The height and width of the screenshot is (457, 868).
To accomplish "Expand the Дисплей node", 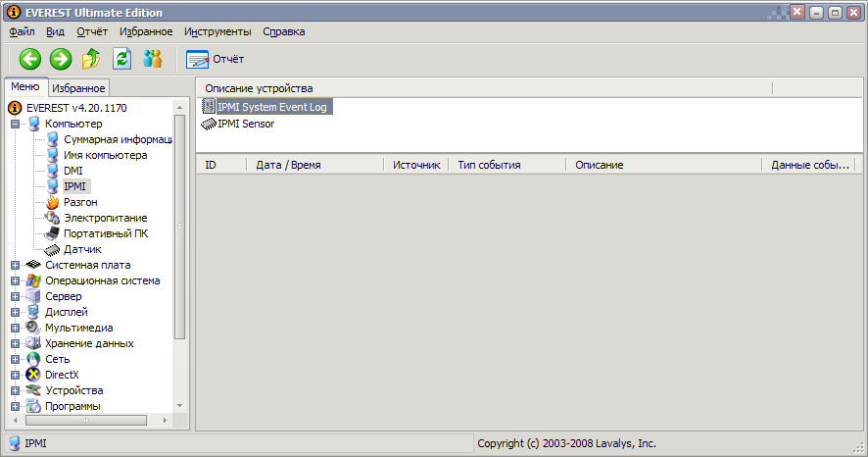I will tap(16, 312).
